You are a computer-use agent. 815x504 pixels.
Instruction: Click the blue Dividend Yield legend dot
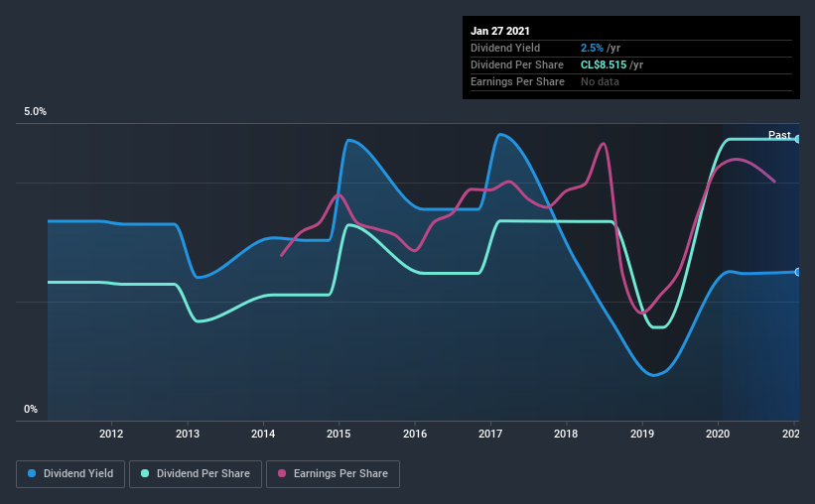32,473
